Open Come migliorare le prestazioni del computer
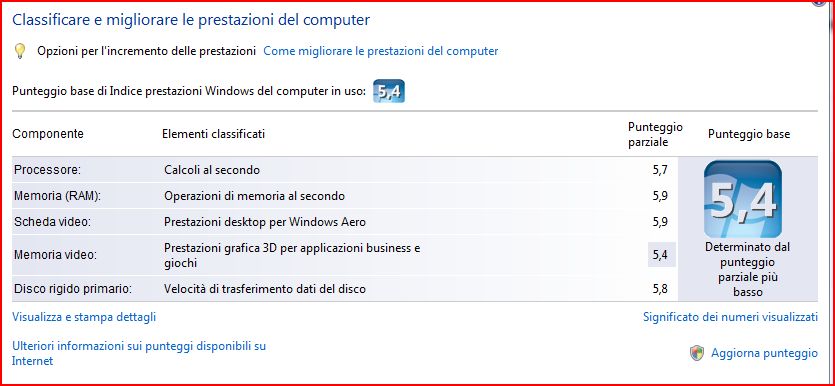835x386 pixels. click(381, 51)
